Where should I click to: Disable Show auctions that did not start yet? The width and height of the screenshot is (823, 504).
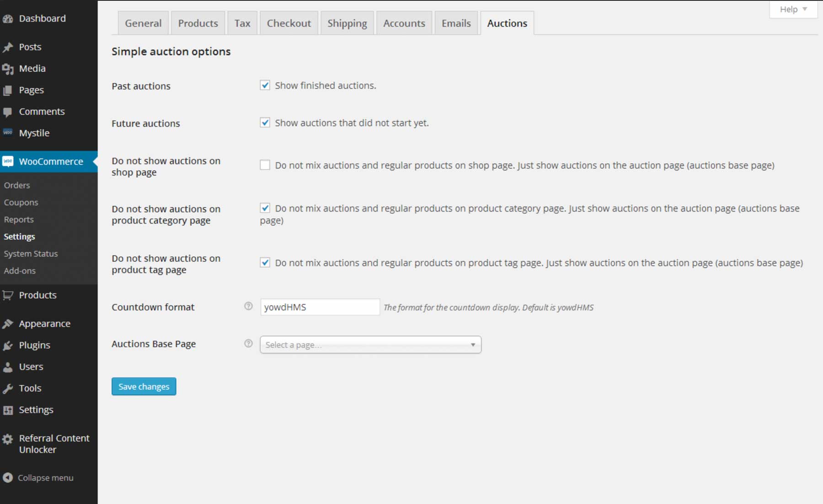(265, 122)
